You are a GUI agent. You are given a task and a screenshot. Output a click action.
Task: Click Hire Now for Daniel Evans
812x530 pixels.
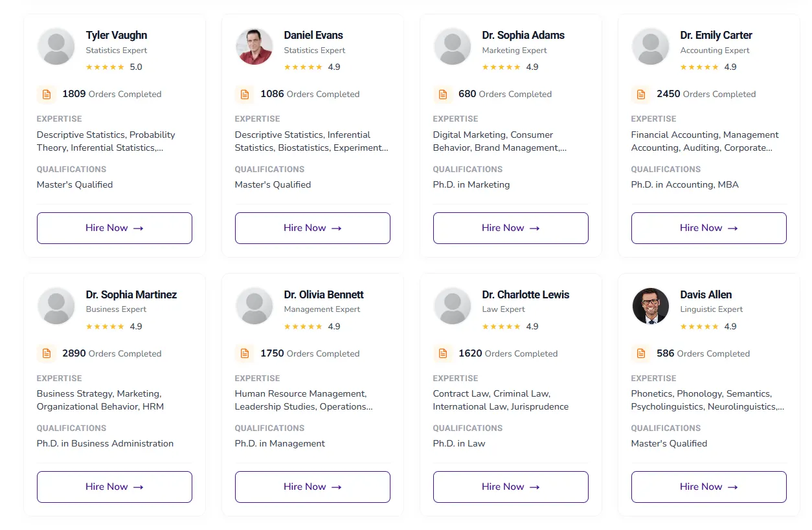click(313, 228)
